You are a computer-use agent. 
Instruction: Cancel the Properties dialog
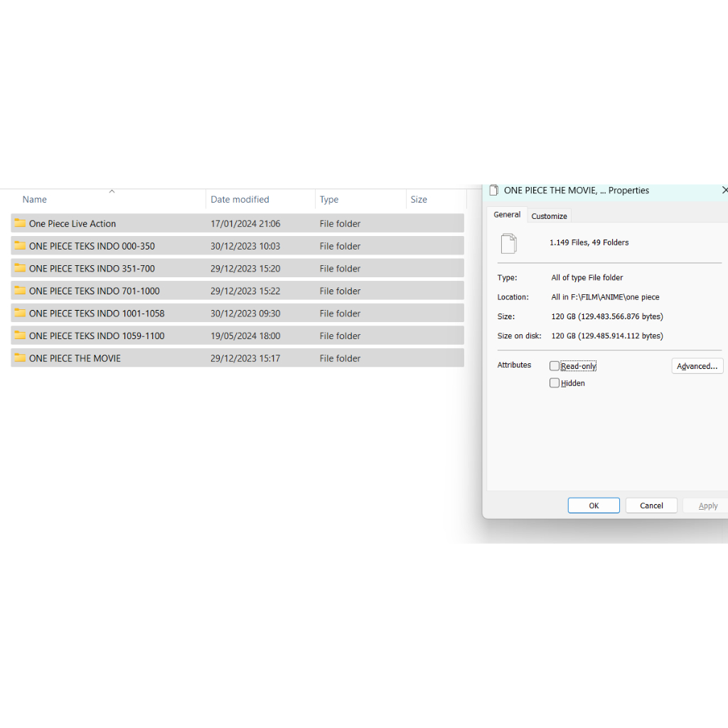click(651, 505)
